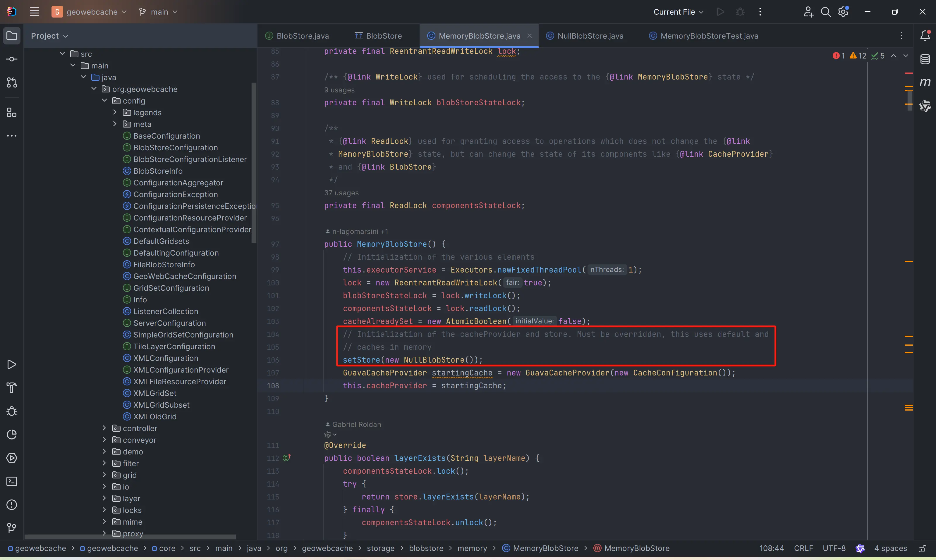
Task: Open the Debug bug tool window in sidebar
Action: click(x=12, y=411)
